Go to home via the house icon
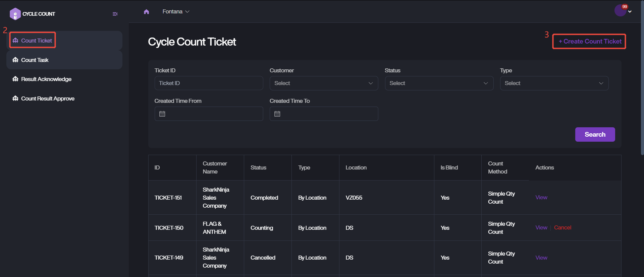The width and height of the screenshot is (644, 277). [x=146, y=12]
